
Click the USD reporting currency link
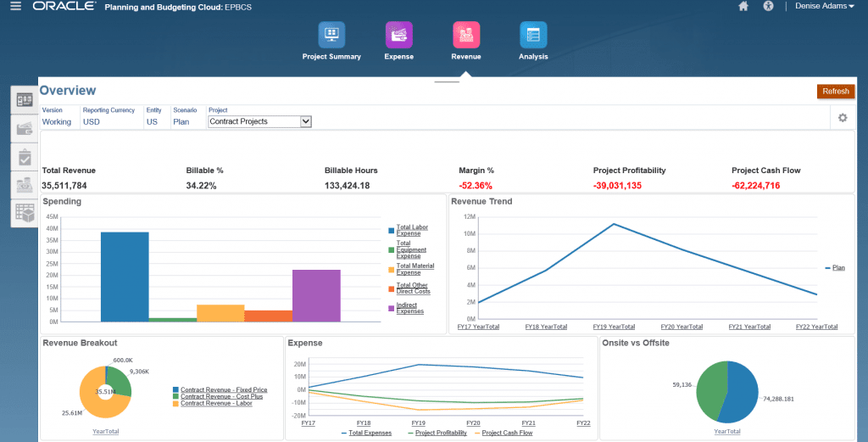[x=92, y=121]
